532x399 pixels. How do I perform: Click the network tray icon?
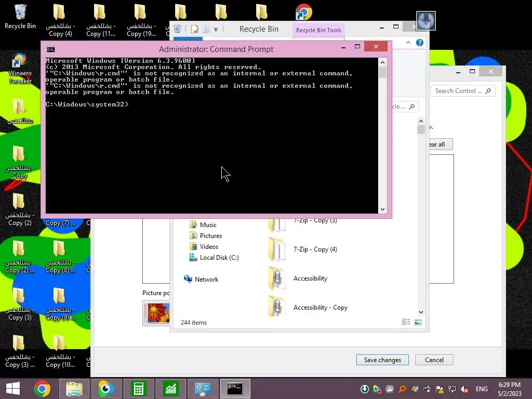point(452,389)
